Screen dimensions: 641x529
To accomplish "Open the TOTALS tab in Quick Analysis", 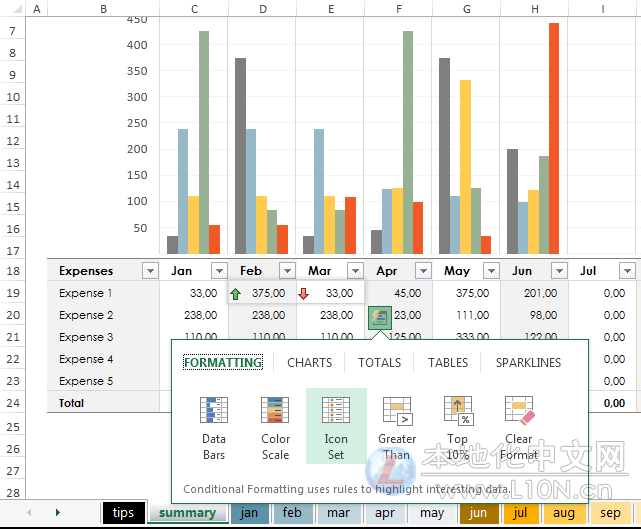I will pyautogui.click(x=379, y=363).
